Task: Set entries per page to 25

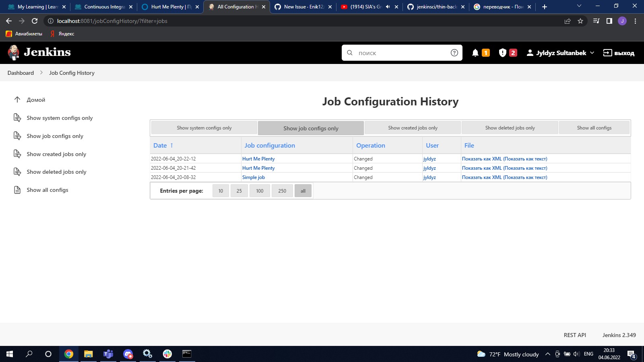Action: pyautogui.click(x=239, y=191)
